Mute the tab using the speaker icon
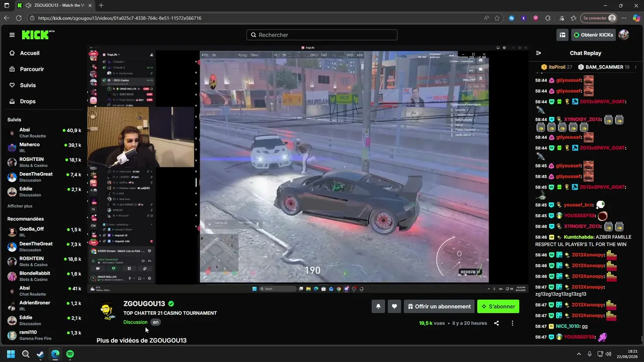 (29, 6)
